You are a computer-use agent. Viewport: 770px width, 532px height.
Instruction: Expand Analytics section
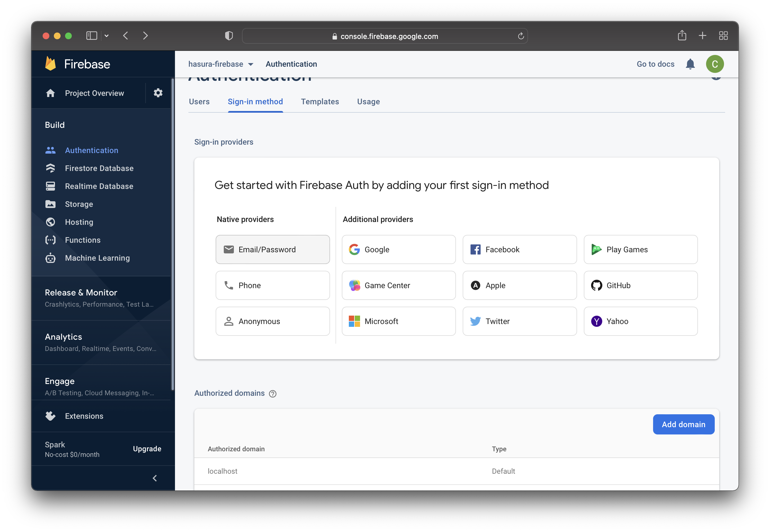click(101, 342)
